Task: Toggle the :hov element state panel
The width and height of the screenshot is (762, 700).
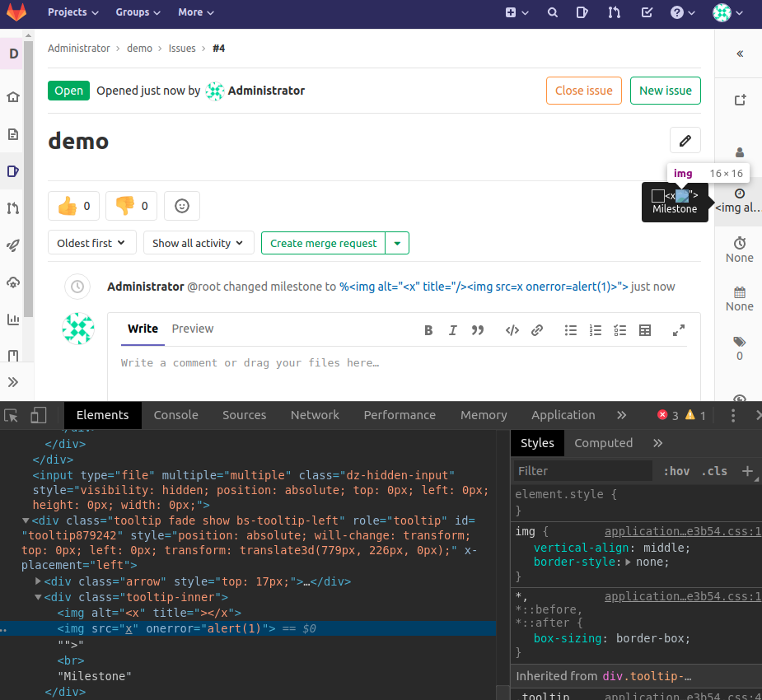Action: click(676, 471)
